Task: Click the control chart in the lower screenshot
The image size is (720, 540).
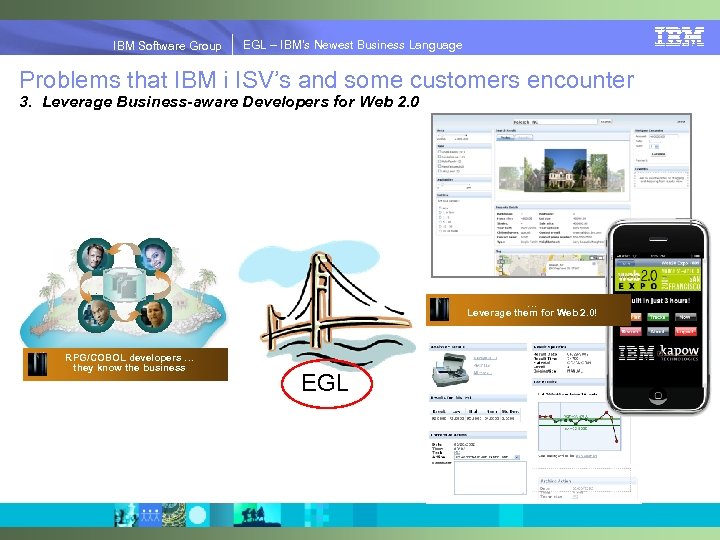Action: click(579, 427)
